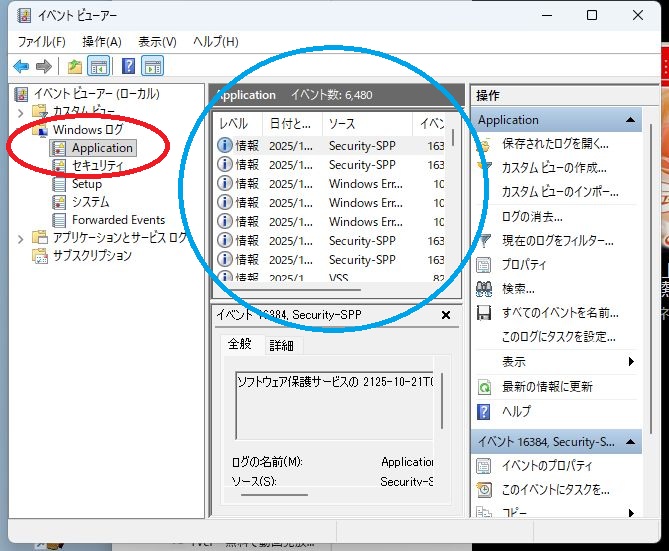Sort by the 日付と... column header
669x551 pixels.
click(x=292, y=124)
